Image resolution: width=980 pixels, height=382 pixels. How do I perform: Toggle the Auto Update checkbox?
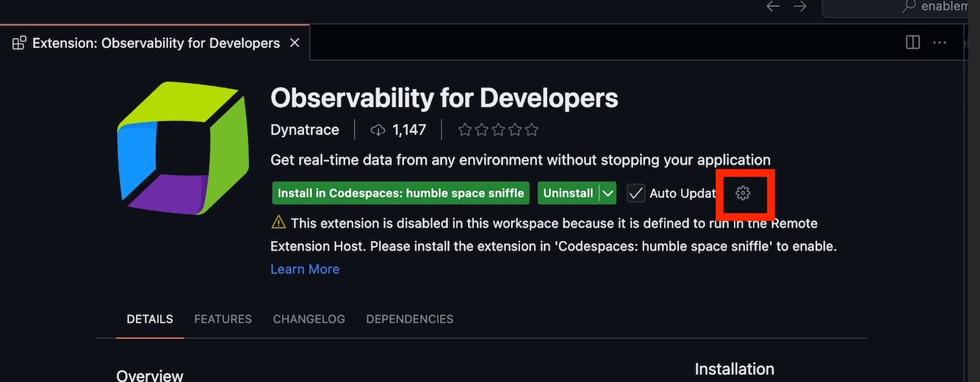click(x=636, y=193)
